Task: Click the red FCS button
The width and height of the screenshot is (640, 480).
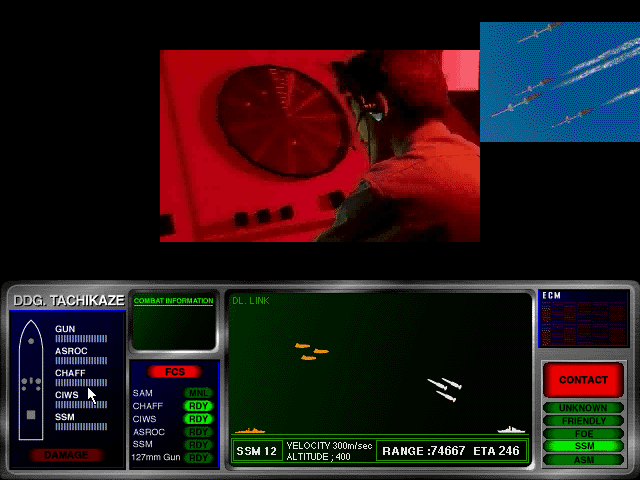Action: pyautogui.click(x=175, y=372)
